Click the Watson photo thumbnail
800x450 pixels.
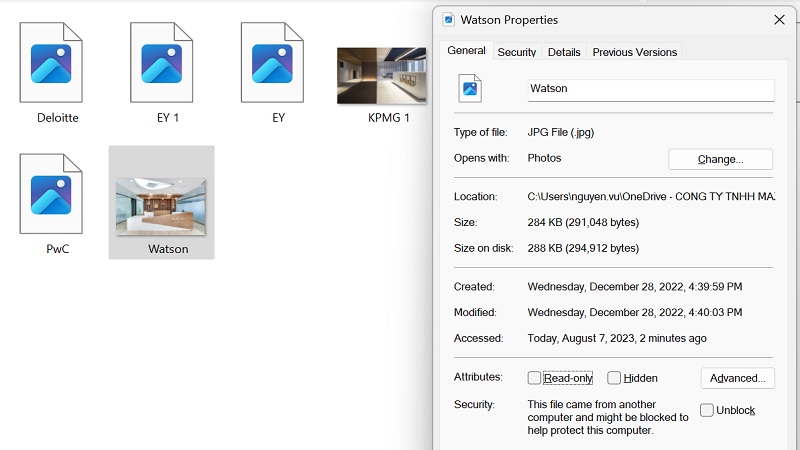tap(161, 207)
